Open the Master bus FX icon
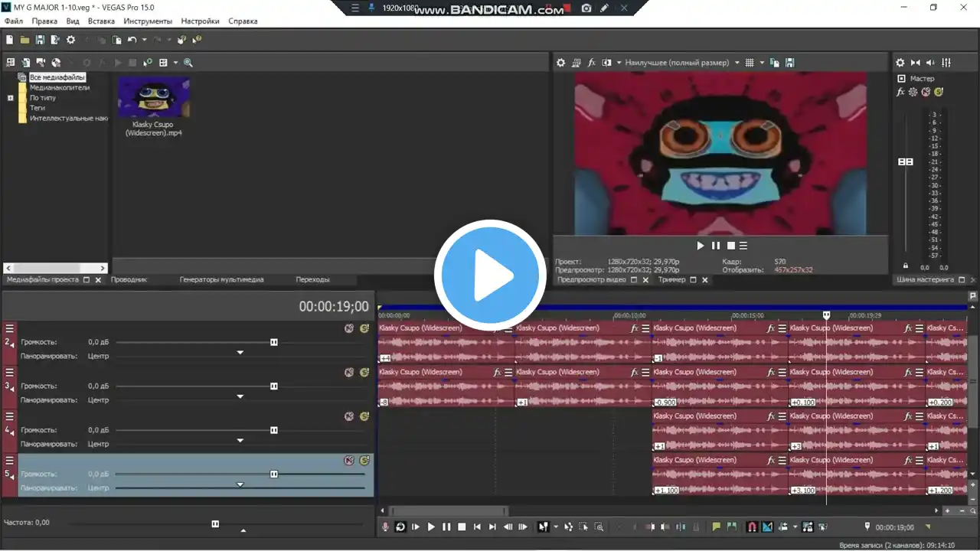Screen dimensions: 980x551 point(900,92)
